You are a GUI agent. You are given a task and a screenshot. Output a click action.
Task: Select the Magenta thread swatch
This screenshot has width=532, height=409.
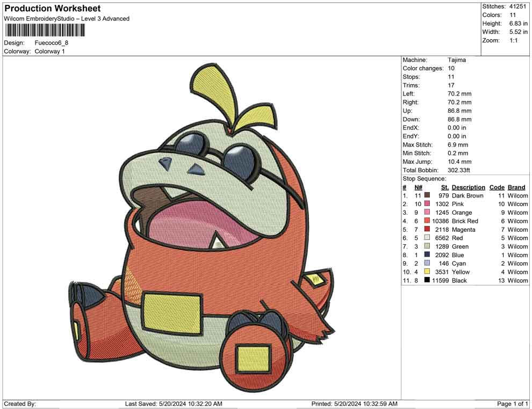point(427,229)
